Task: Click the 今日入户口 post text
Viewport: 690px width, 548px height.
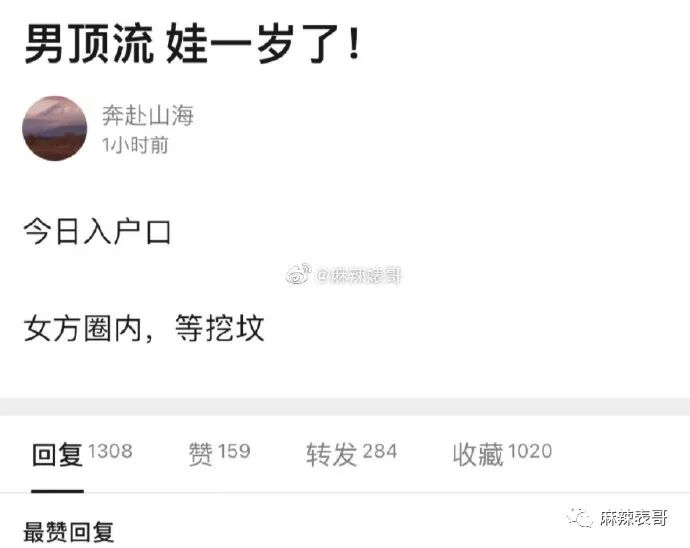Action: 97,232
